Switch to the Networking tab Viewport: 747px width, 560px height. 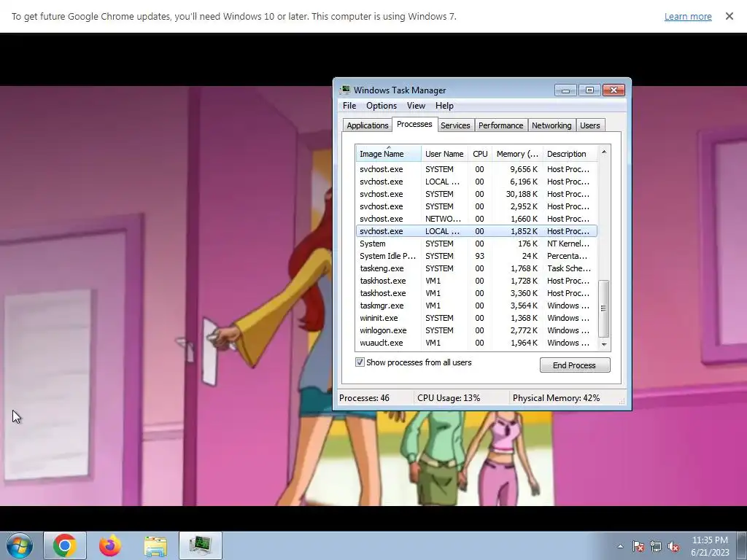(x=551, y=125)
